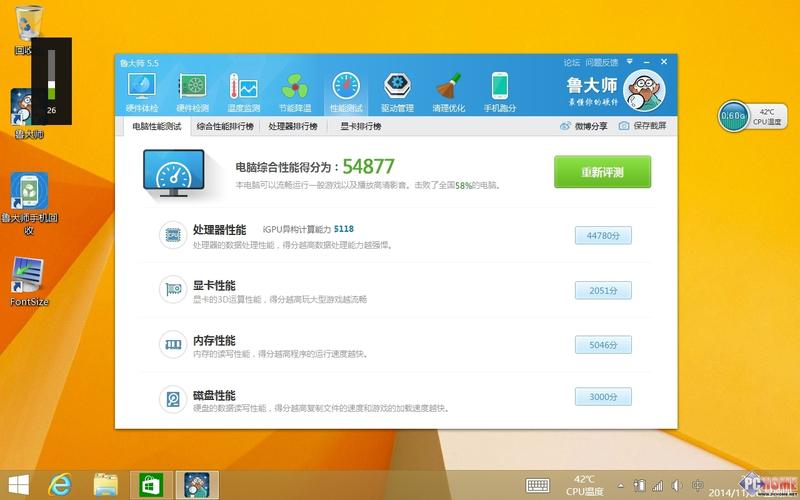Viewport: 800px width, 500px height.
Task: Open the 硬件检测 hardware detection icon
Action: (x=192, y=92)
